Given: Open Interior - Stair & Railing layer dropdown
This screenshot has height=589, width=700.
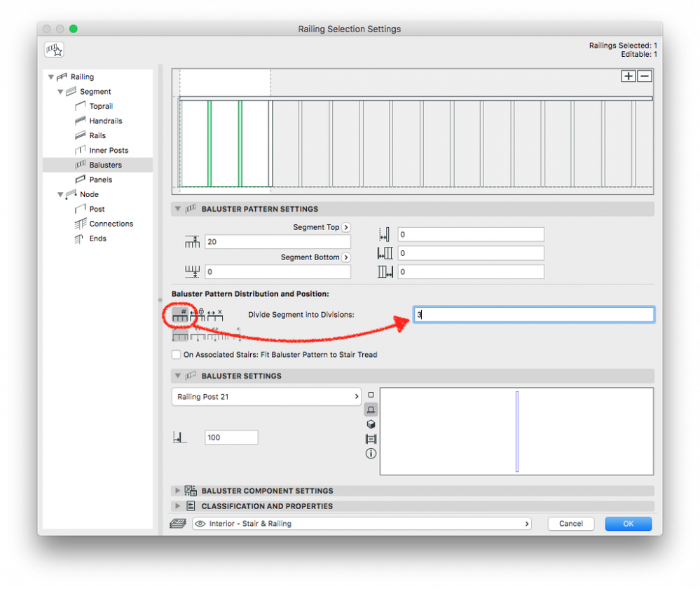Looking at the screenshot, I should (362, 523).
